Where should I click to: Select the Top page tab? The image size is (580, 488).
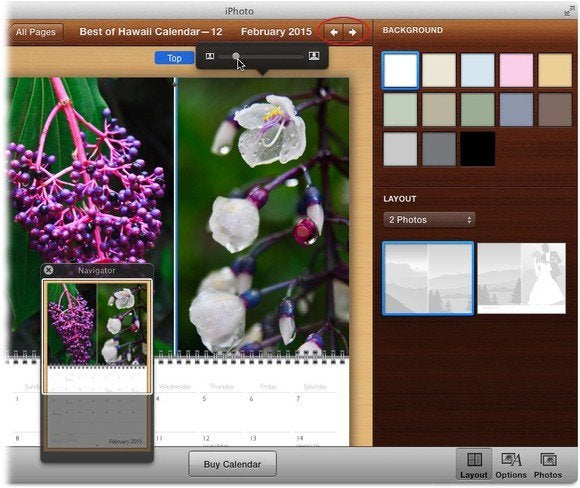pyautogui.click(x=174, y=58)
